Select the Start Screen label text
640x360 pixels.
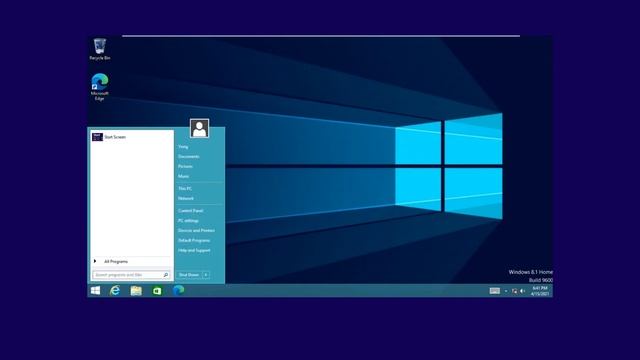point(115,137)
